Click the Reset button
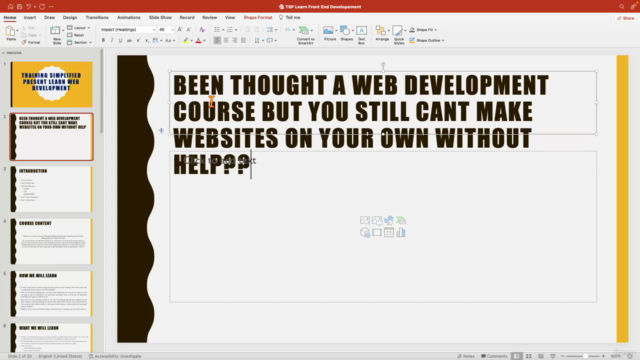 [x=76, y=35]
